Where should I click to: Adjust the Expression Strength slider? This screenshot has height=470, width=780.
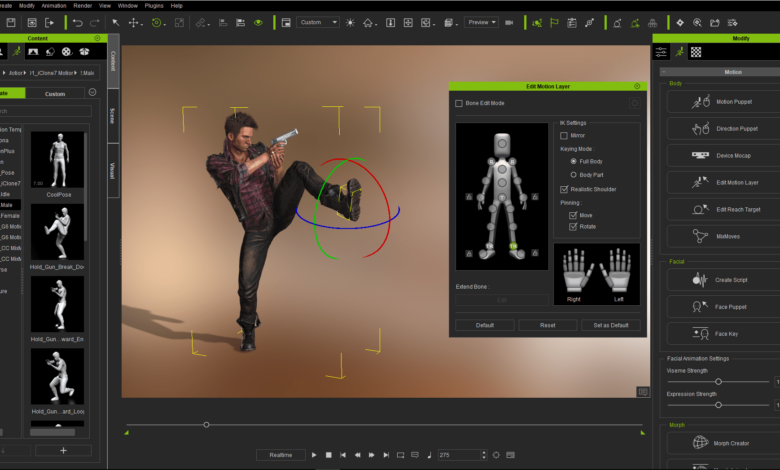point(718,405)
